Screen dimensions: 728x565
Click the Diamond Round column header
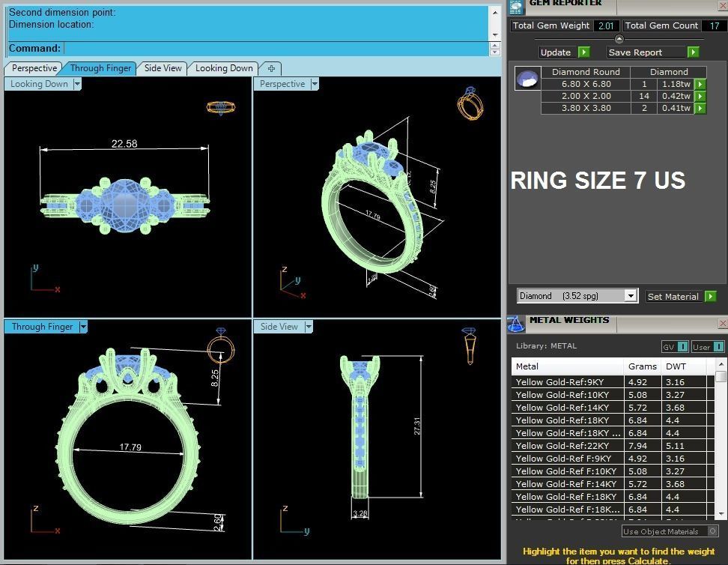[586, 72]
